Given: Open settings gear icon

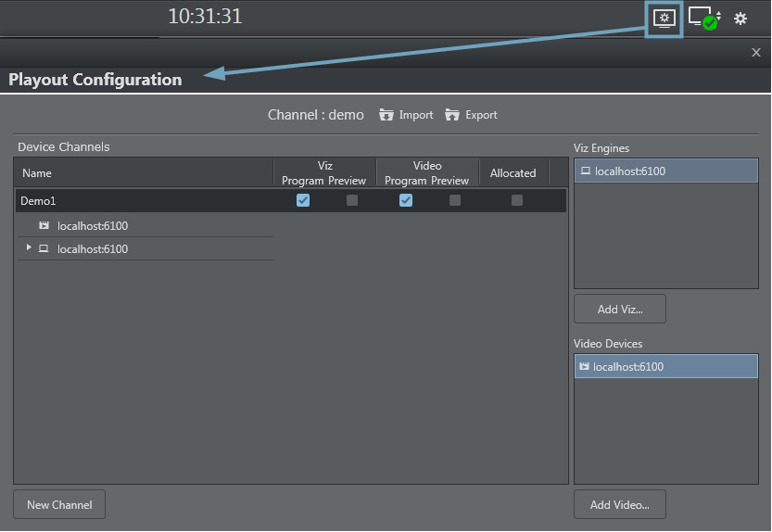Looking at the screenshot, I should [740, 19].
